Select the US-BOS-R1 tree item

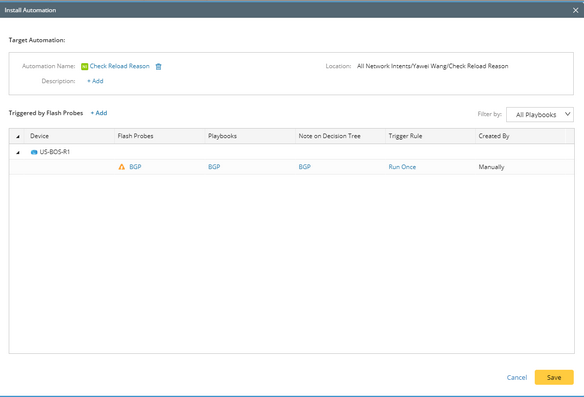tap(54, 152)
